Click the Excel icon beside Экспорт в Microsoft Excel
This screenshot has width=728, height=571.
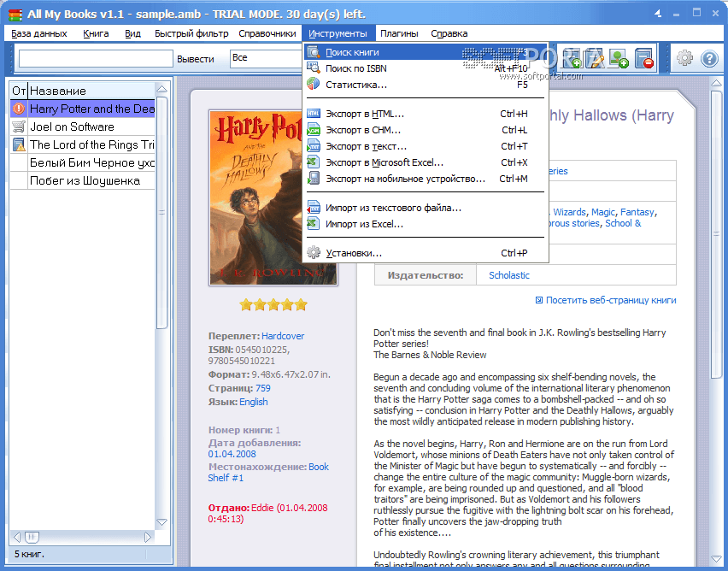point(314,162)
